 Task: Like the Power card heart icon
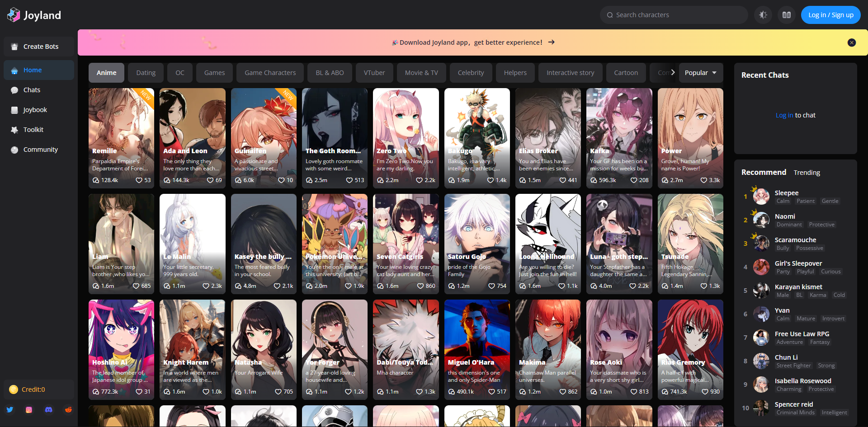[703, 180]
